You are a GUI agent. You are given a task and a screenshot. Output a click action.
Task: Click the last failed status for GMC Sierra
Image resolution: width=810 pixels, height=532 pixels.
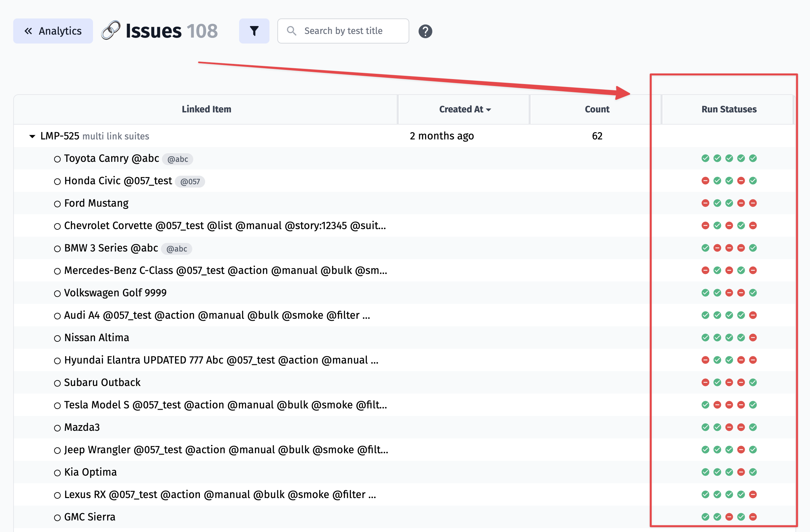[753, 517]
